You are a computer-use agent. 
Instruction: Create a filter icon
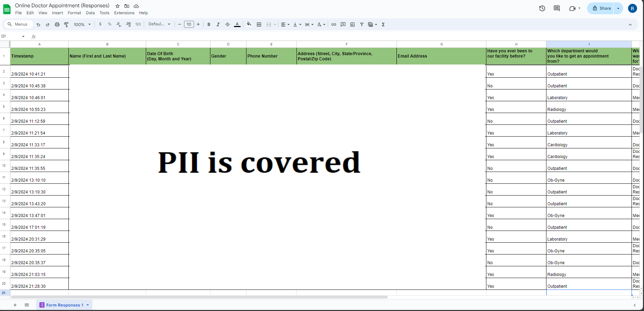coord(362,25)
